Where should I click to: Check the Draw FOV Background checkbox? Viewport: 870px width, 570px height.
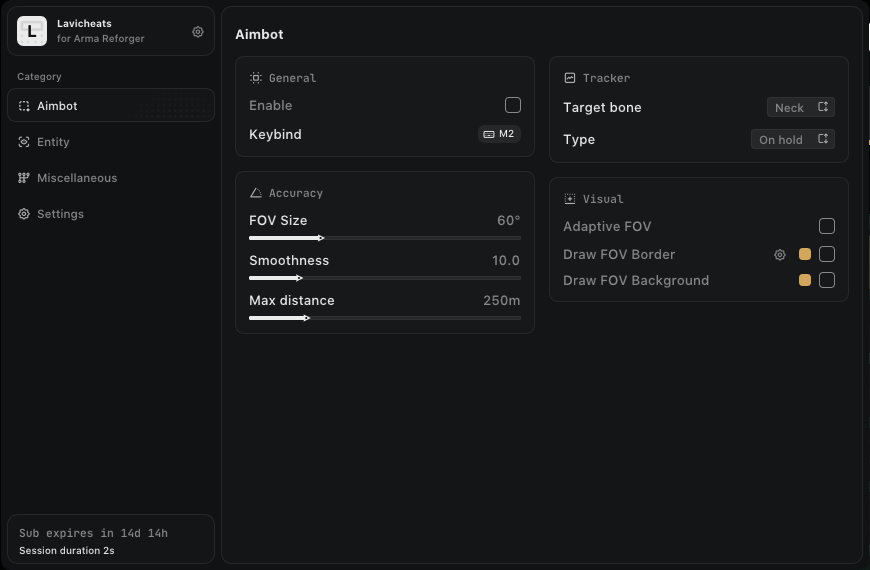[827, 280]
